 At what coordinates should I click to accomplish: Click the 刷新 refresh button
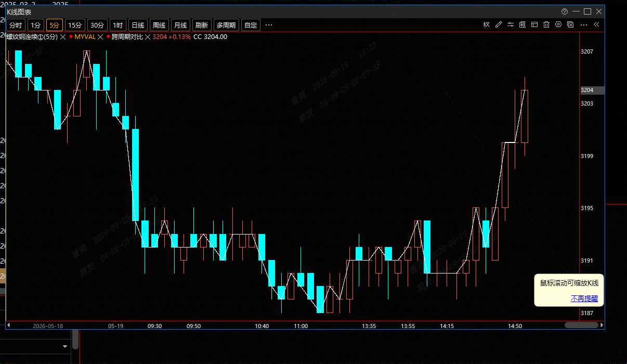(202, 25)
